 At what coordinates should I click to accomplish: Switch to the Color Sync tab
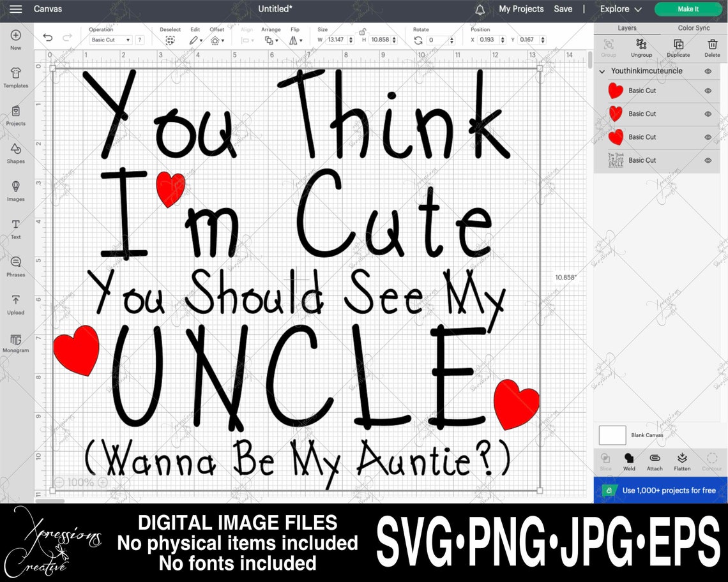pos(693,28)
